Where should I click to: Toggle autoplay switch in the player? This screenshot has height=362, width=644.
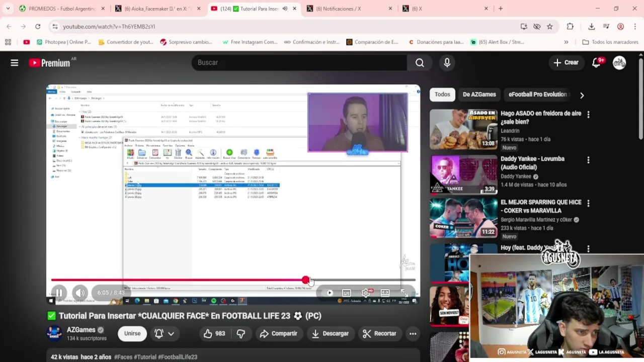tap(330, 293)
